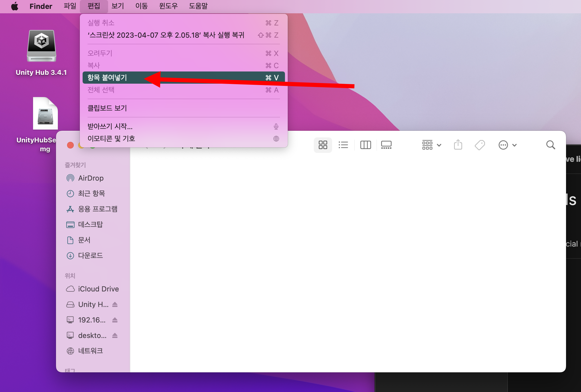The height and width of the screenshot is (392, 581).
Task: Eject the Unity H... volume
Action: 115,304
